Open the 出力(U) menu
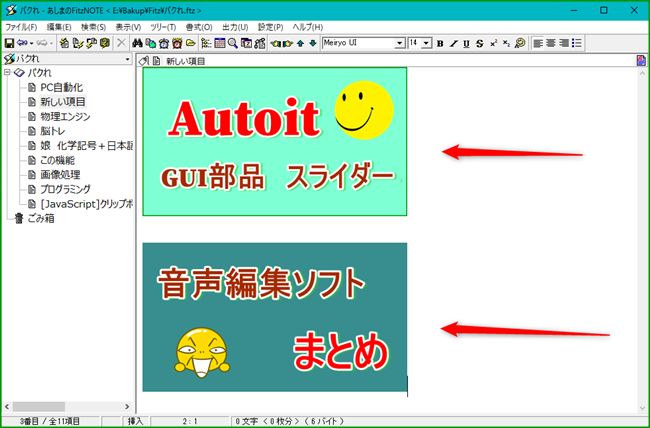 pyautogui.click(x=235, y=27)
